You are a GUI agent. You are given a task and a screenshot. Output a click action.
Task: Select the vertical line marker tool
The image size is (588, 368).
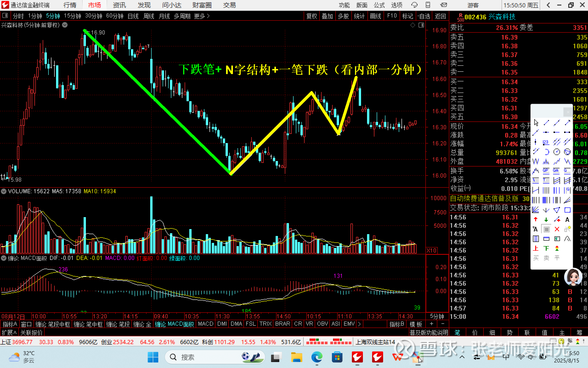pos(536,142)
